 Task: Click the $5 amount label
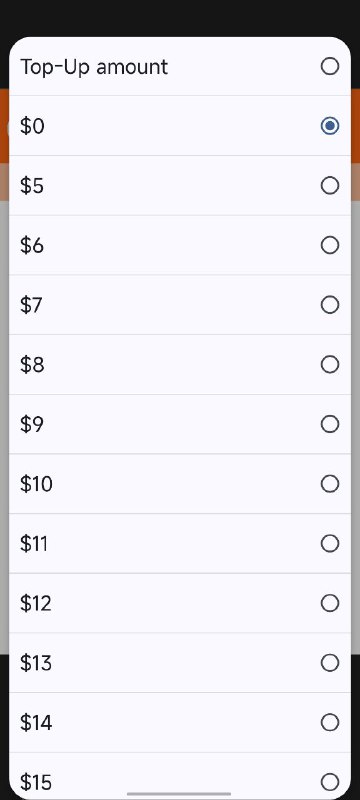(x=32, y=186)
